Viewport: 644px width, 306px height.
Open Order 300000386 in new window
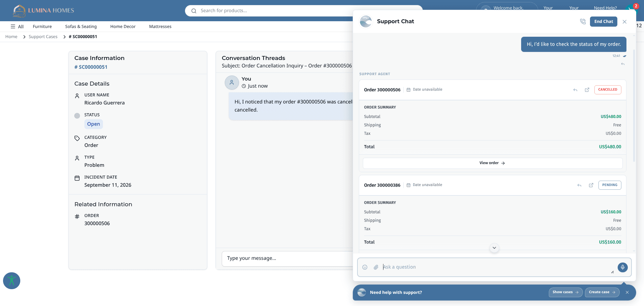click(591, 185)
